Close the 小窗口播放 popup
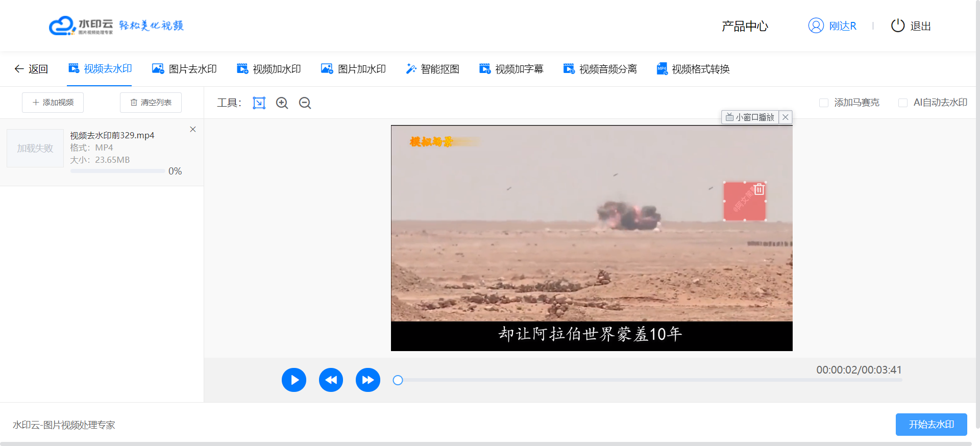Image resolution: width=980 pixels, height=446 pixels. pos(786,117)
